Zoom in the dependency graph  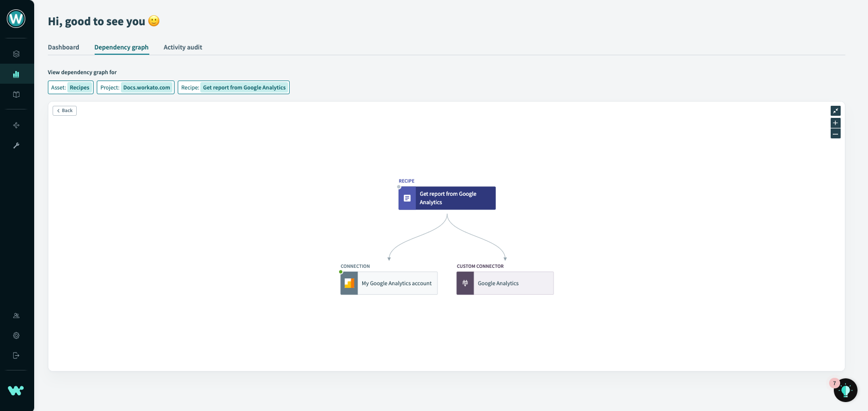(x=835, y=123)
